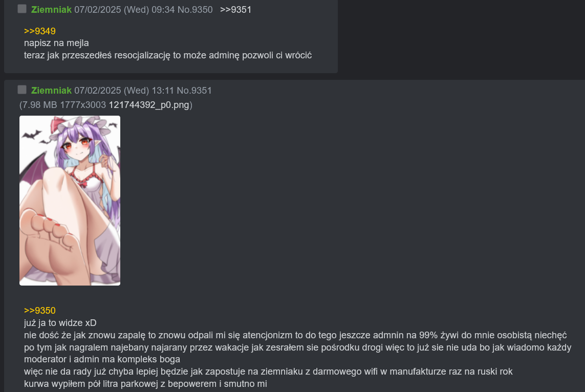Click post number No.9351 to reply
The image size is (585, 392).
point(194,91)
